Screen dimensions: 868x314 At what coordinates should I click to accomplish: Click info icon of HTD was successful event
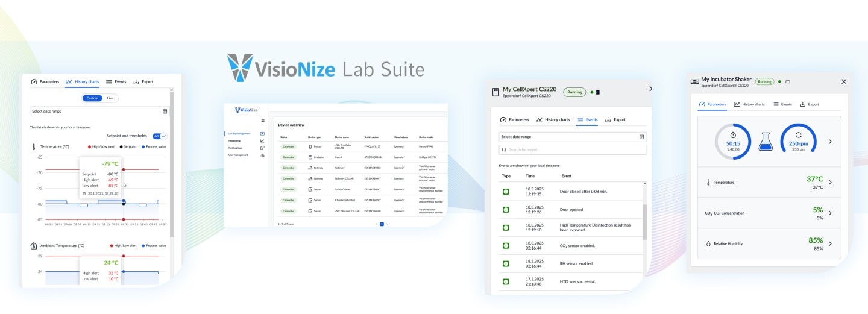tap(506, 281)
